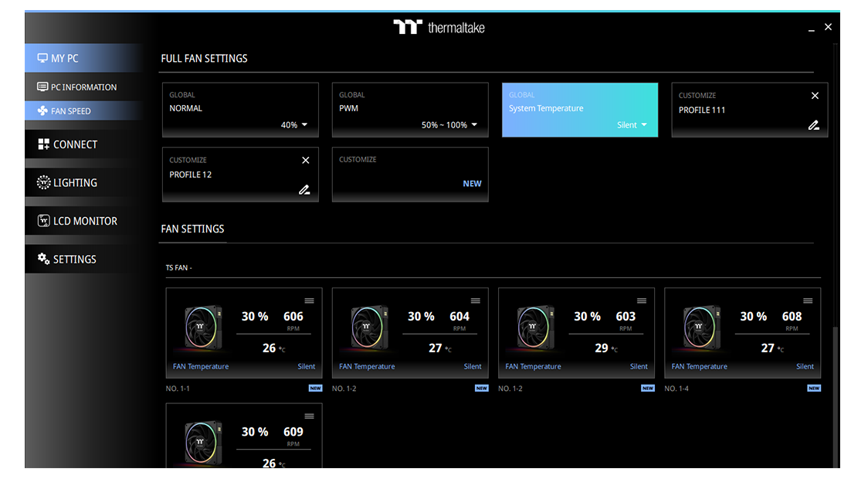Click the pencil edit icon on PROFILE 111
The image size is (868, 479).
tap(813, 125)
